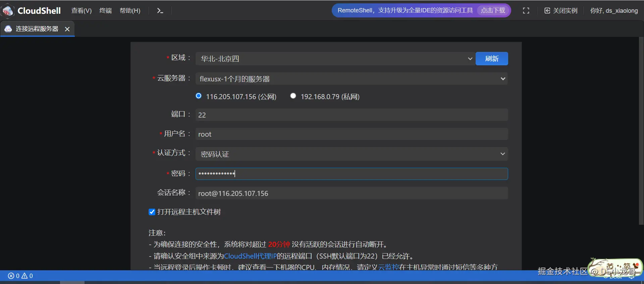This screenshot has width=644, height=284.
Task: Click the 会话名称 input field
Action: [352, 193]
